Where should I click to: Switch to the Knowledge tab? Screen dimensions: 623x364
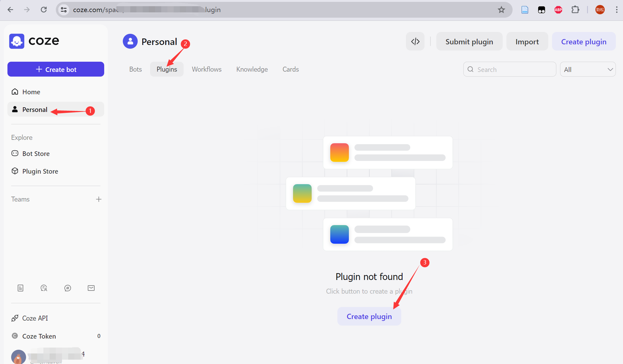tap(252, 69)
